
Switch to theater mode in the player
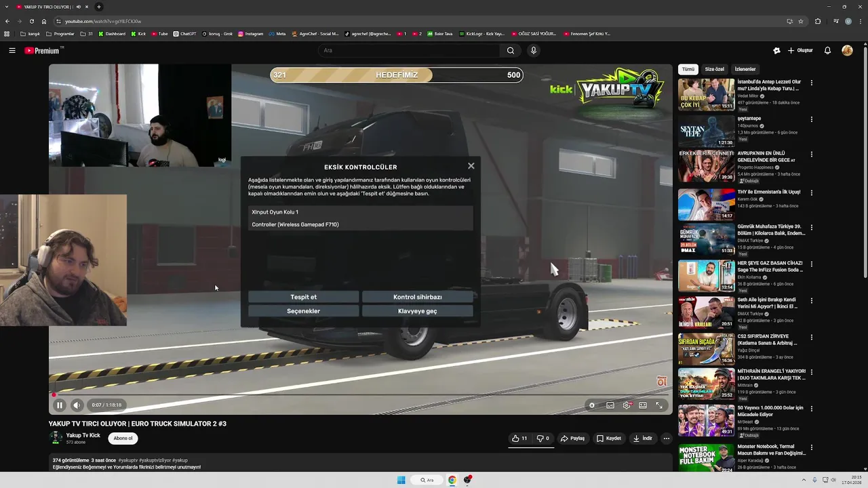tap(643, 405)
